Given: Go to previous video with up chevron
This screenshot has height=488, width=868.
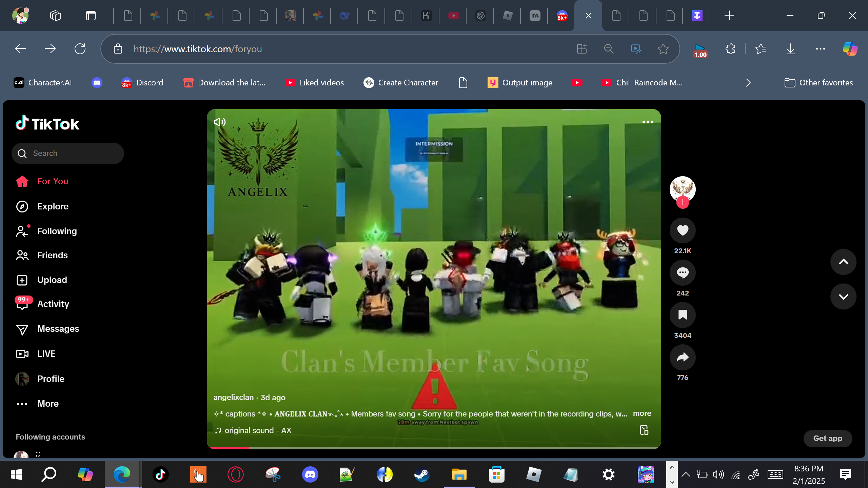Looking at the screenshot, I should click(x=843, y=262).
